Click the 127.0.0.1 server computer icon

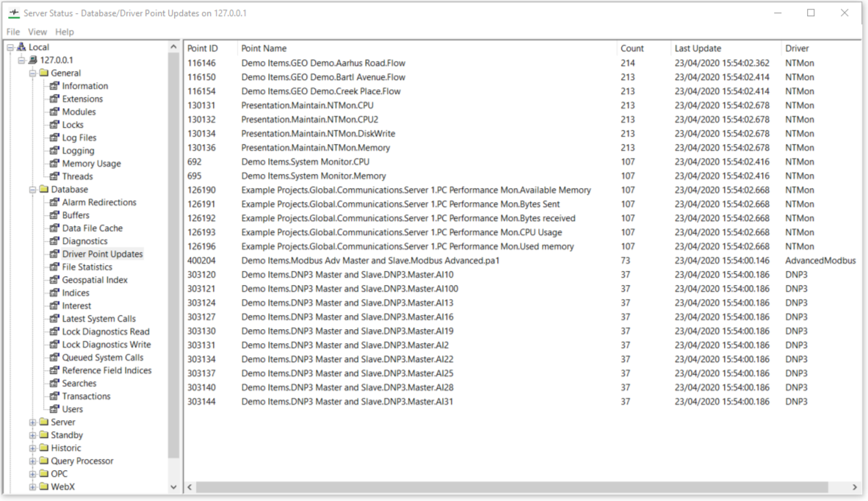pyautogui.click(x=32, y=60)
